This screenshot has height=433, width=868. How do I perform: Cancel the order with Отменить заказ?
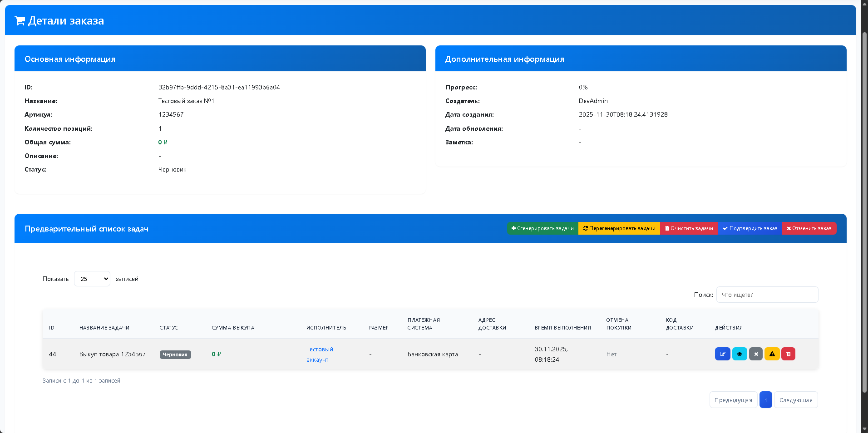point(809,228)
